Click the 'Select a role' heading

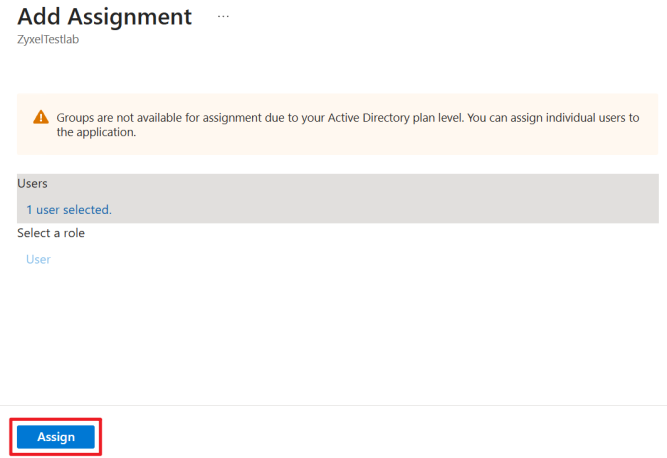(x=51, y=233)
